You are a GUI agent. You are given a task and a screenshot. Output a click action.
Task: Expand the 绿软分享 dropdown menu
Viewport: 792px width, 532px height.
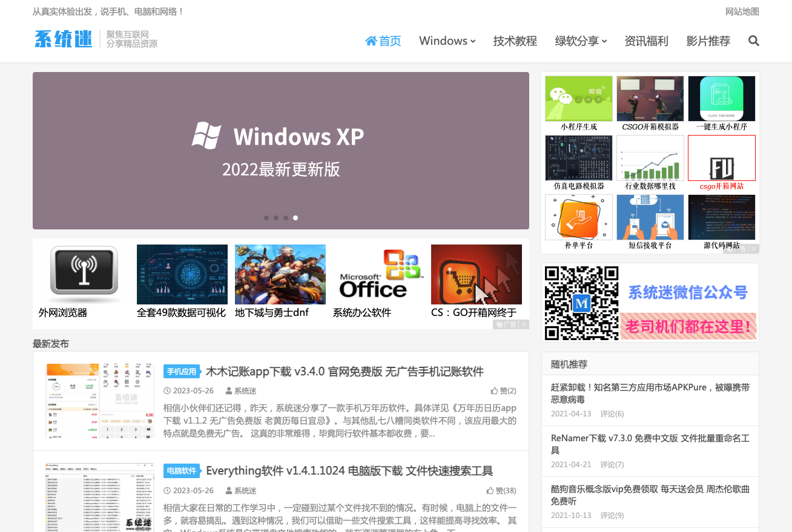coord(581,41)
